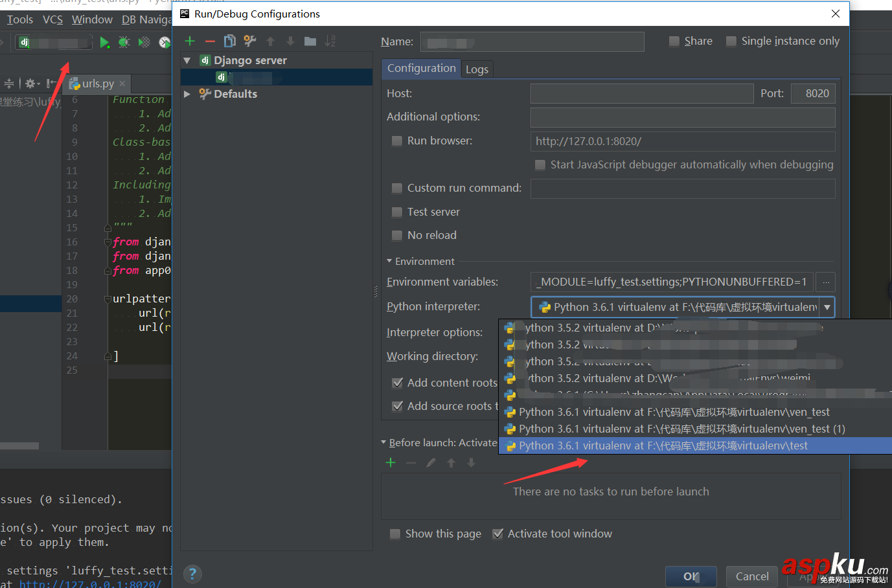Open the DB Navigator menu
Screen dimensions: 892x588
tap(146, 19)
